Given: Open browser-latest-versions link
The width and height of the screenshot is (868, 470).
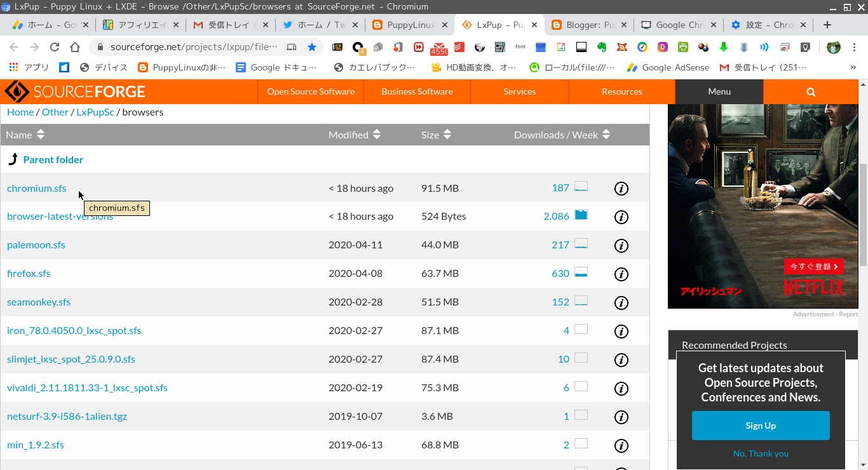Looking at the screenshot, I should pyautogui.click(x=60, y=216).
